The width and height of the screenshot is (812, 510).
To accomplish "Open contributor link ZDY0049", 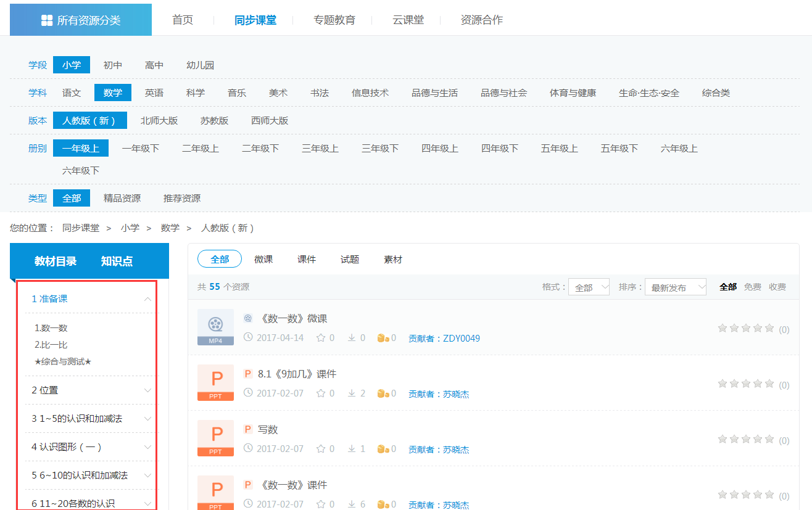I will tap(462, 338).
